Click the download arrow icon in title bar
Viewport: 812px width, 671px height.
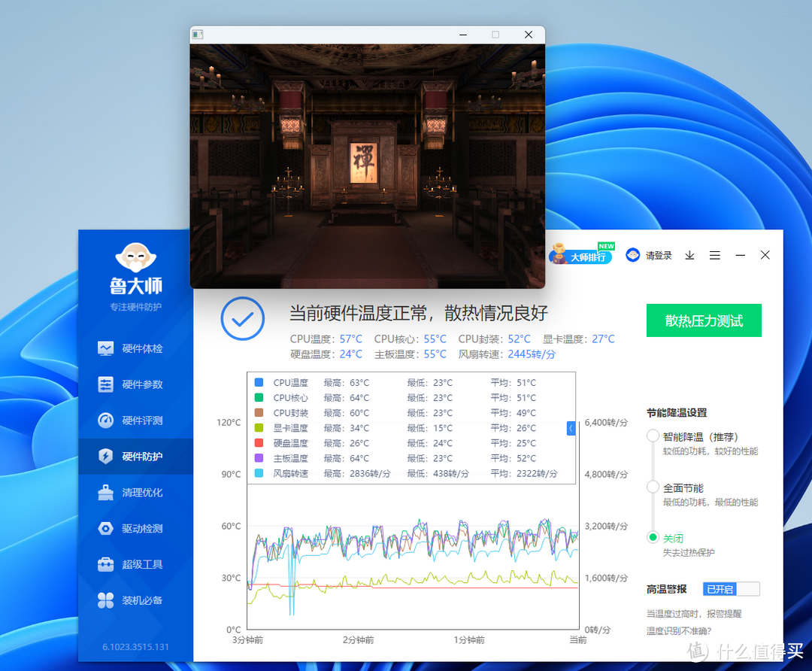point(689,256)
